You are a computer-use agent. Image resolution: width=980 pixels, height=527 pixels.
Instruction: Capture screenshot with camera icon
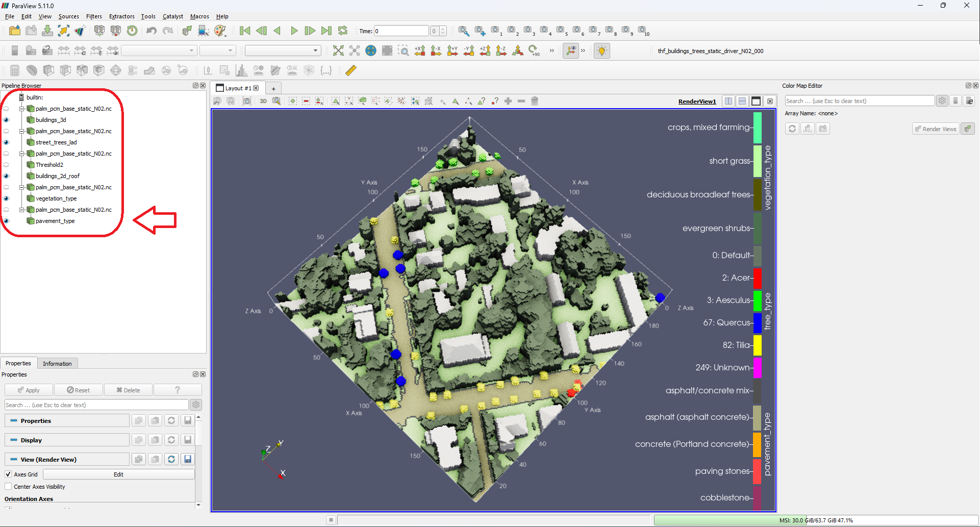[x=247, y=101]
